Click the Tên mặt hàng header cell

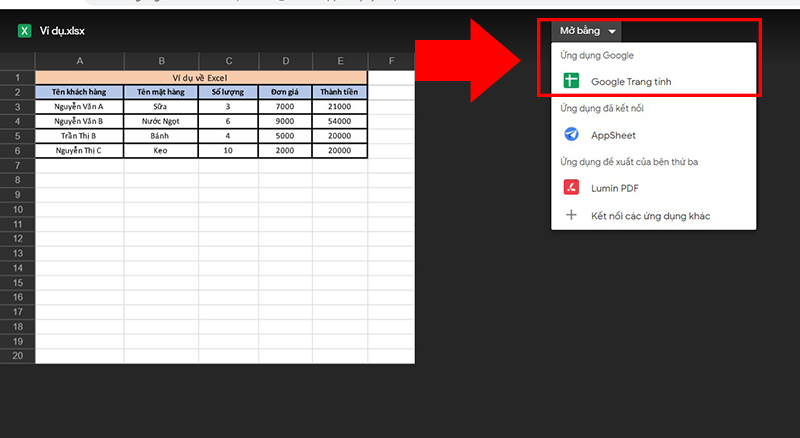[161, 92]
